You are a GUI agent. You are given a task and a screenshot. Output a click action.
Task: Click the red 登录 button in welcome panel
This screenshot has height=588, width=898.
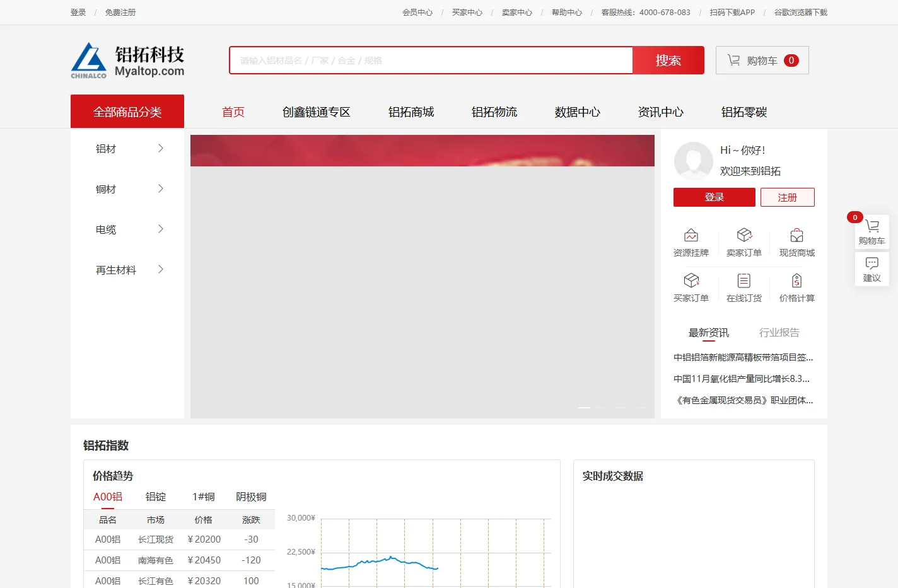(714, 197)
